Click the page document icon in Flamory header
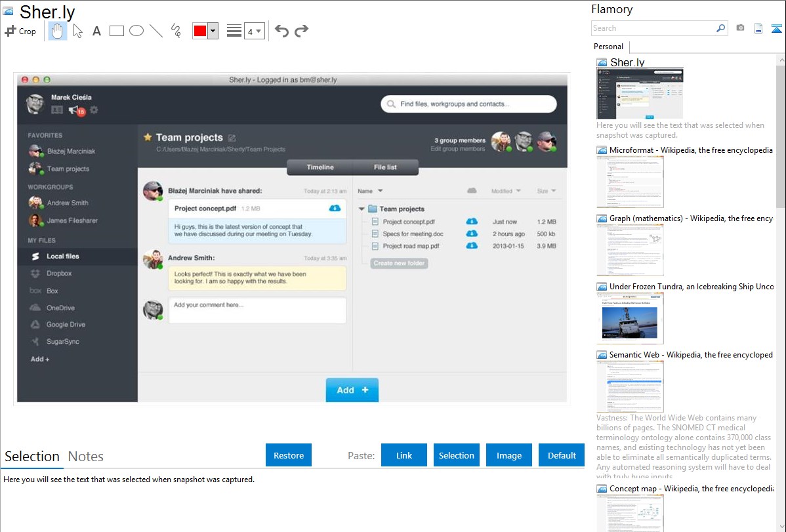The image size is (786, 532). (x=758, y=28)
